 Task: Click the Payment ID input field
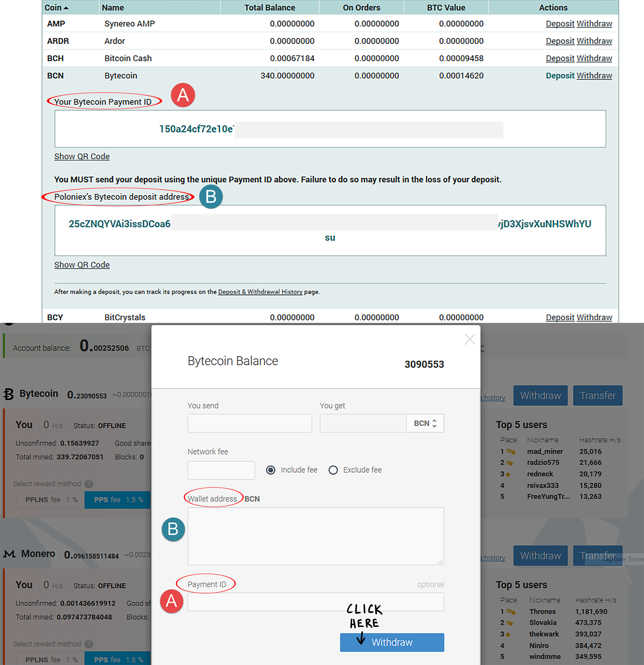tap(315, 602)
